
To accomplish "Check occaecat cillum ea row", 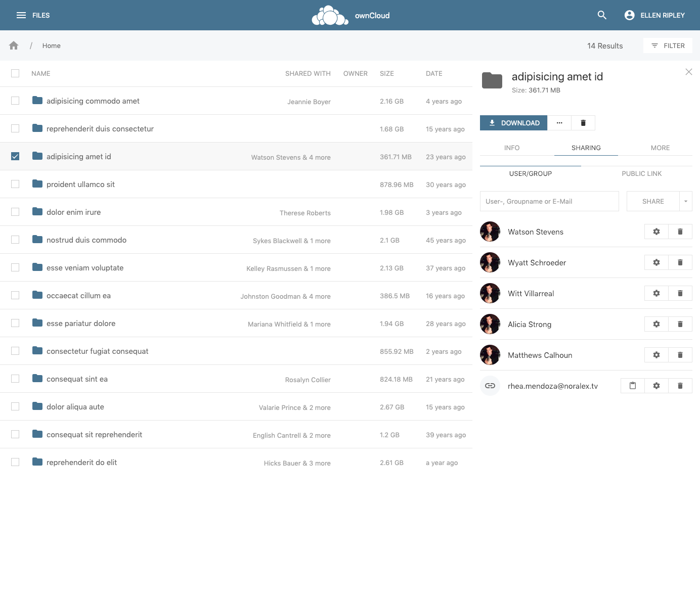I will 15,295.
